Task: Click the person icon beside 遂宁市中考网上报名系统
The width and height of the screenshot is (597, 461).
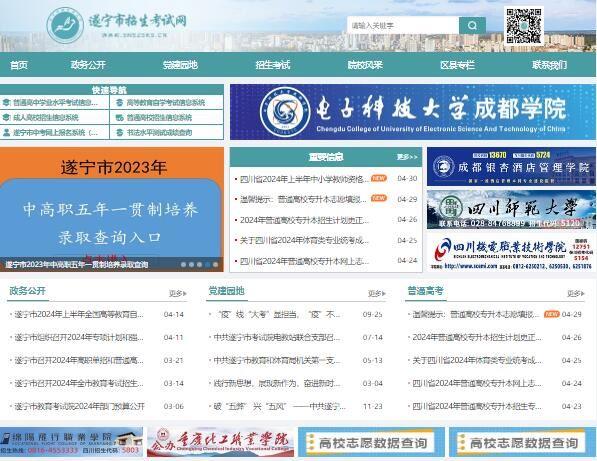Action: 6,132
